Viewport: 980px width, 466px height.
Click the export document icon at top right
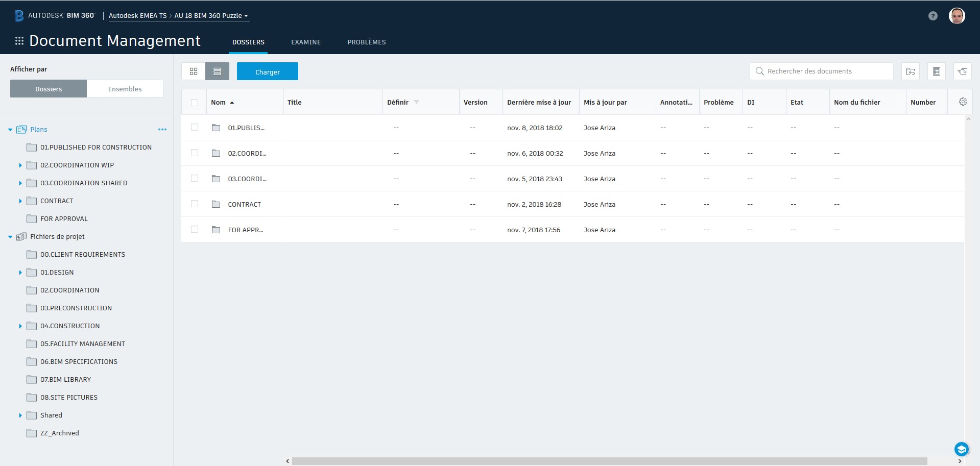pyautogui.click(x=962, y=71)
